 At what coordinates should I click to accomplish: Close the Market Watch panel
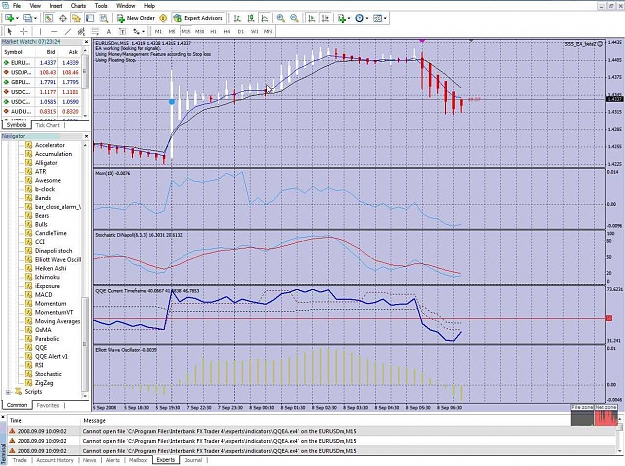(x=86, y=42)
